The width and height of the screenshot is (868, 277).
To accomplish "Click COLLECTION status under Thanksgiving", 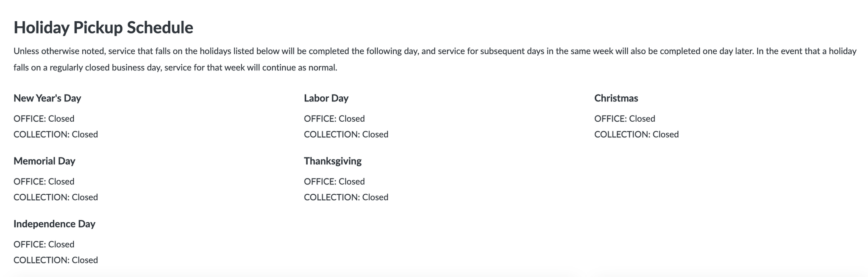I will (346, 197).
